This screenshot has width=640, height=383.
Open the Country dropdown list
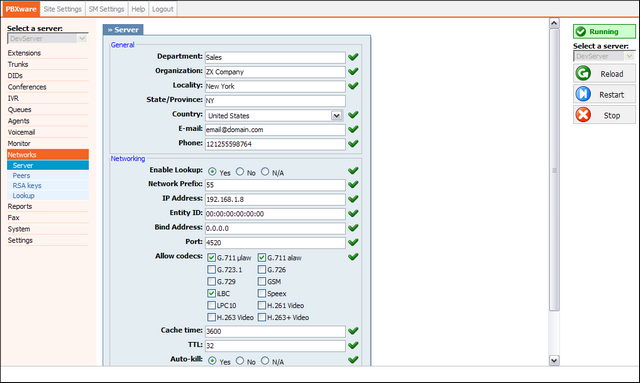[336, 116]
